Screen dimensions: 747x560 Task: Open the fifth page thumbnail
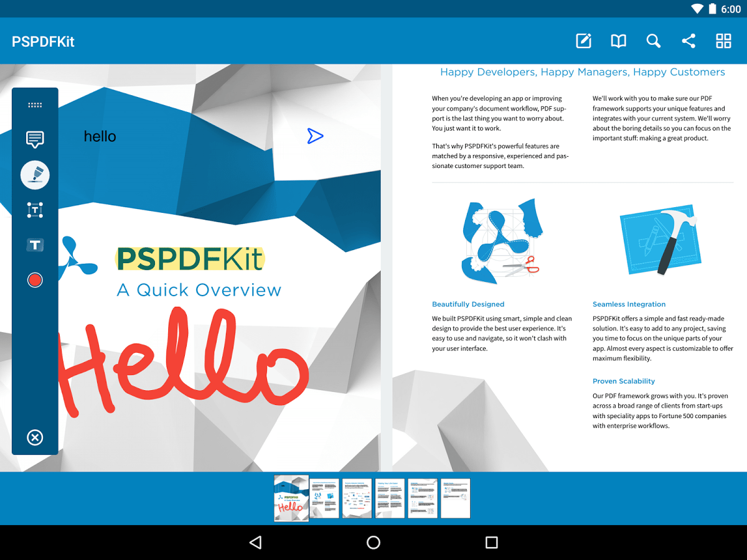[x=423, y=498]
